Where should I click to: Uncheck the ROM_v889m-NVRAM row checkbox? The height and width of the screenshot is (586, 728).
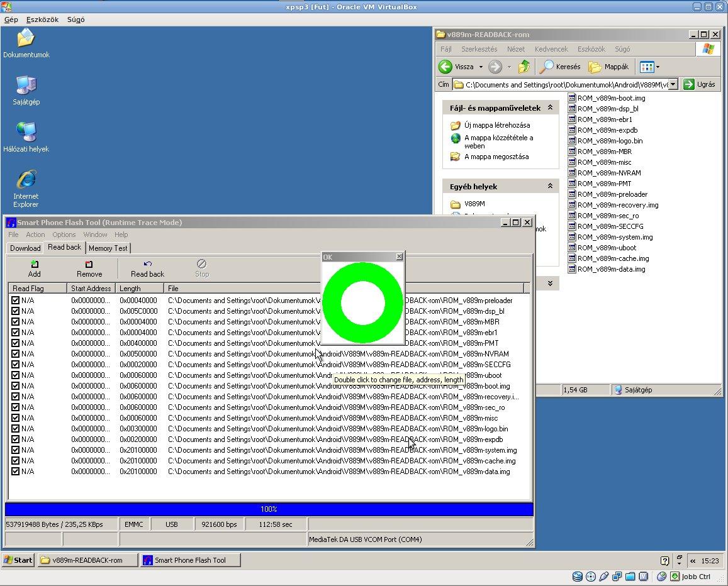point(15,353)
